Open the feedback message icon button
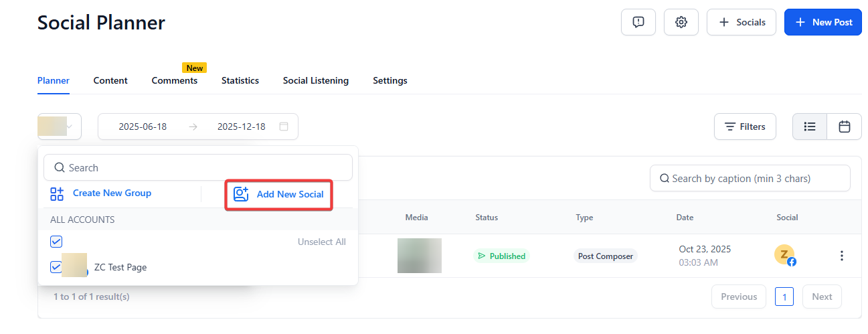The width and height of the screenshot is (868, 334). [x=638, y=22]
